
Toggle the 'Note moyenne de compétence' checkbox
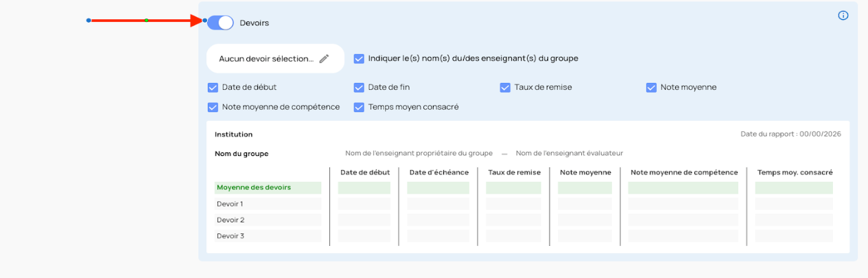coord(213,107)
